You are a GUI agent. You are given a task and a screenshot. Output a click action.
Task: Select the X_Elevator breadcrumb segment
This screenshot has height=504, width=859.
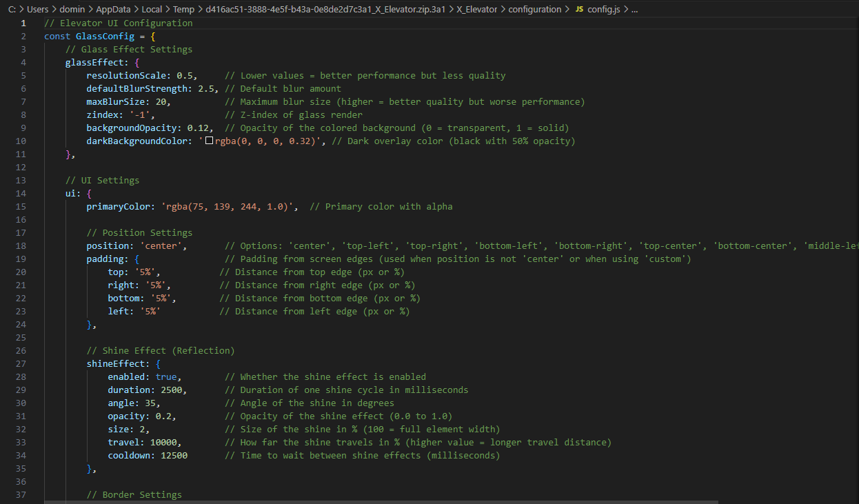point(476,10)
